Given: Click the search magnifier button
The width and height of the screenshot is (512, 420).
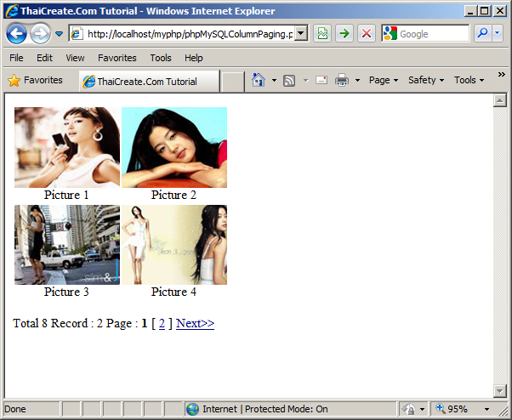Looking at the screenshot, I should coord(482,34).
